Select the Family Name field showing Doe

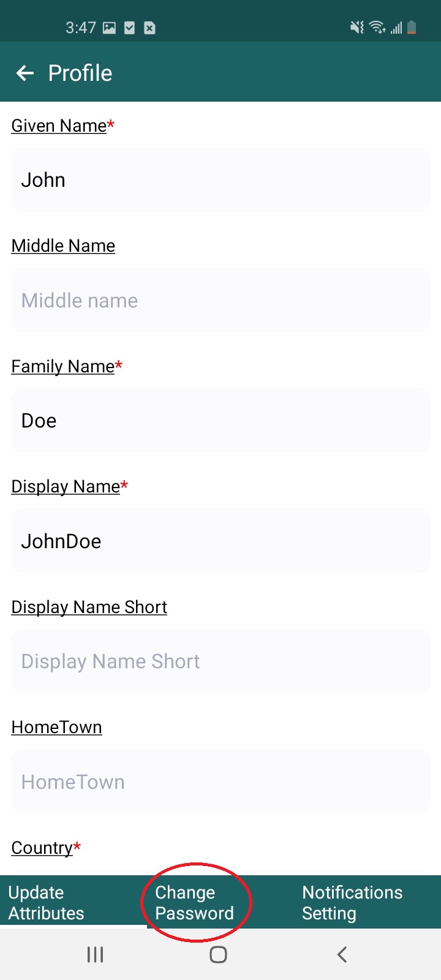click(221, 420)
